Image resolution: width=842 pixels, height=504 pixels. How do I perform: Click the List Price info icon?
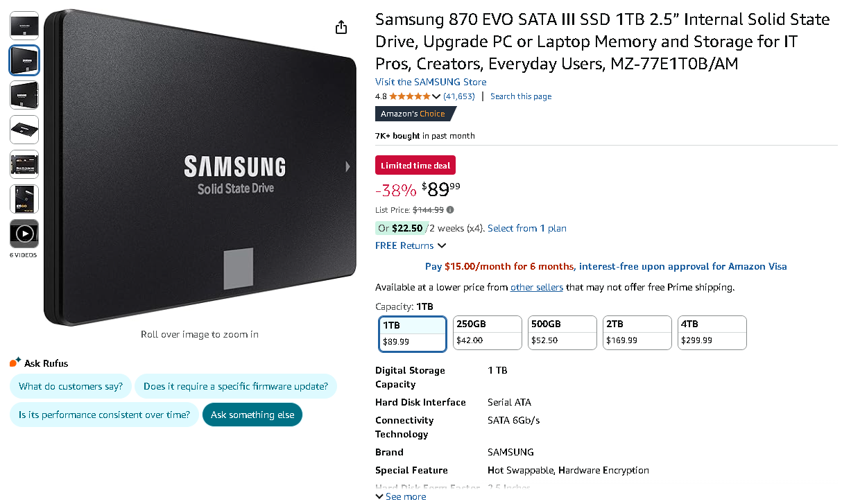click(x=449, y=209)
